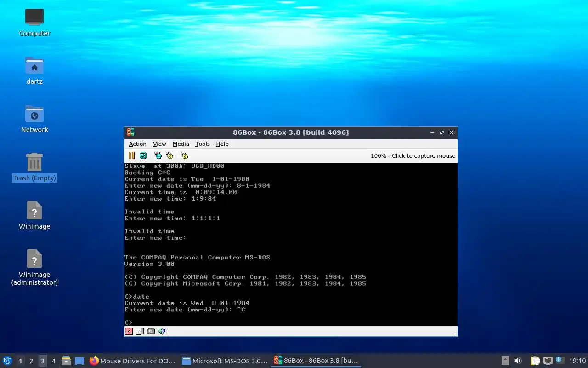Click the 'Version 3.00' line in emulator
Viewport: 588px width, 368px height.
pyautogui.click(x=149, y=264)
